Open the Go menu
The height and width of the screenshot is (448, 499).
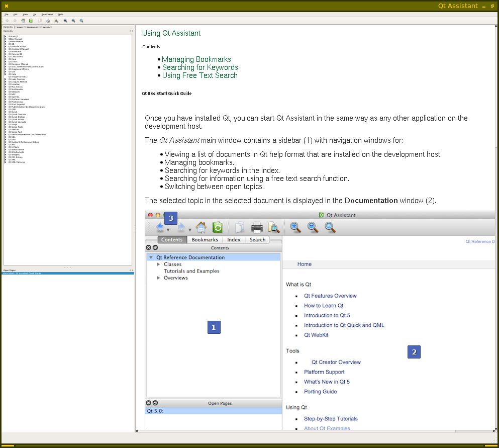35,14
